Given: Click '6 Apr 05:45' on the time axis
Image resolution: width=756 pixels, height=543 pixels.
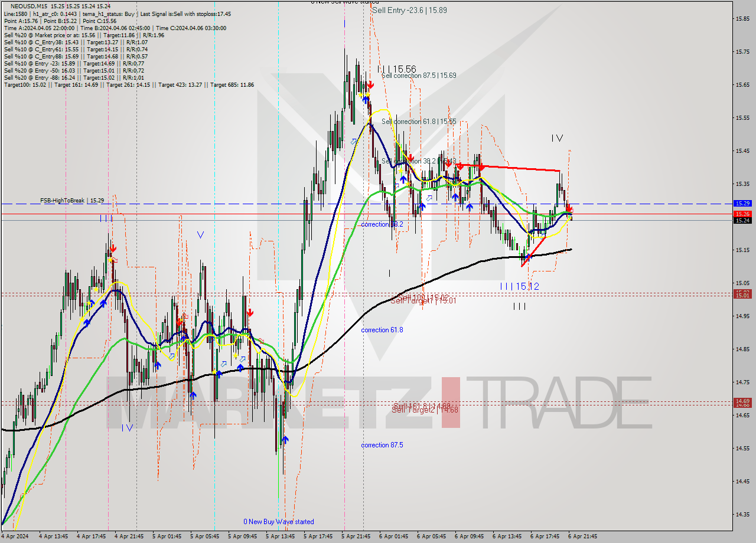Looking at the screenshot, I should point(433,537).
